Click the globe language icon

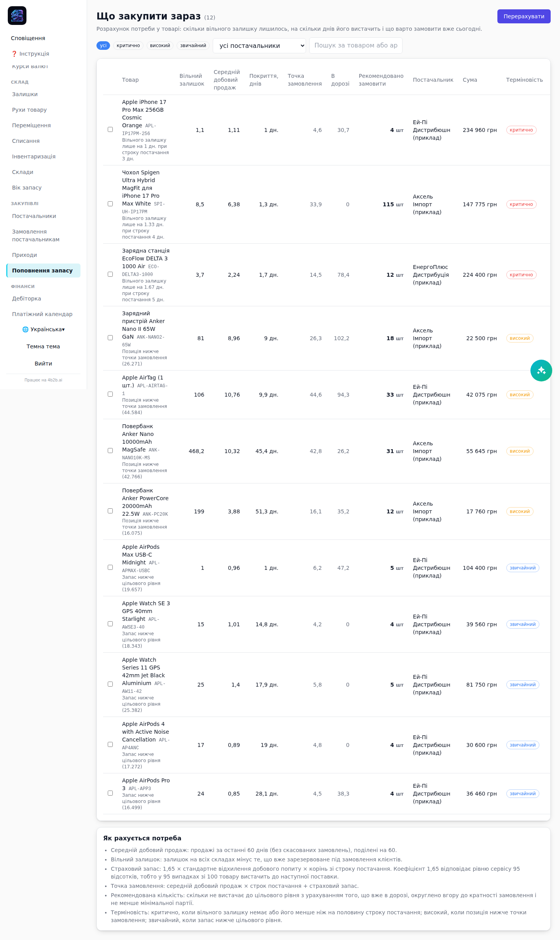[25, 329]
